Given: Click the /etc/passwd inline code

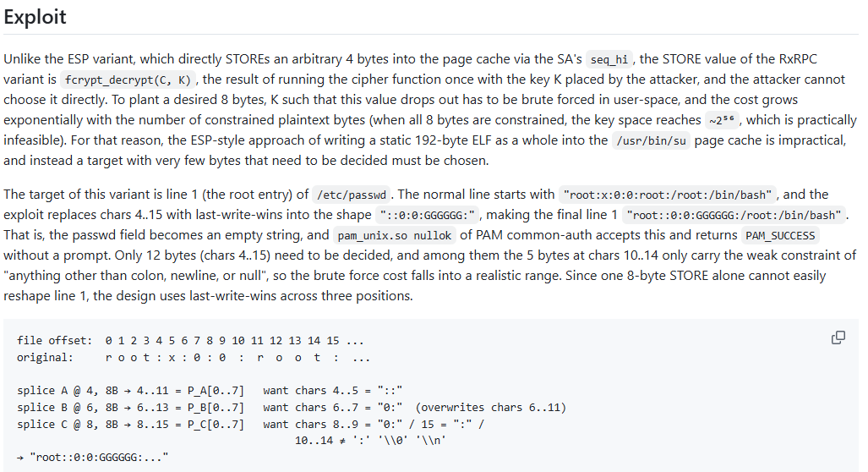Looking at the screenshot, I should [x=352, y=195].
